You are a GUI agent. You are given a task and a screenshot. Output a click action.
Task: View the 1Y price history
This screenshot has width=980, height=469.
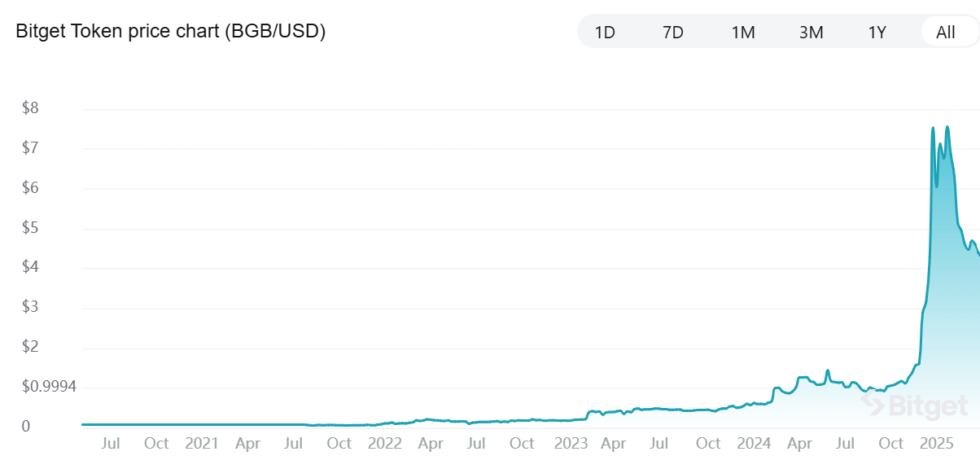point(877,33)
